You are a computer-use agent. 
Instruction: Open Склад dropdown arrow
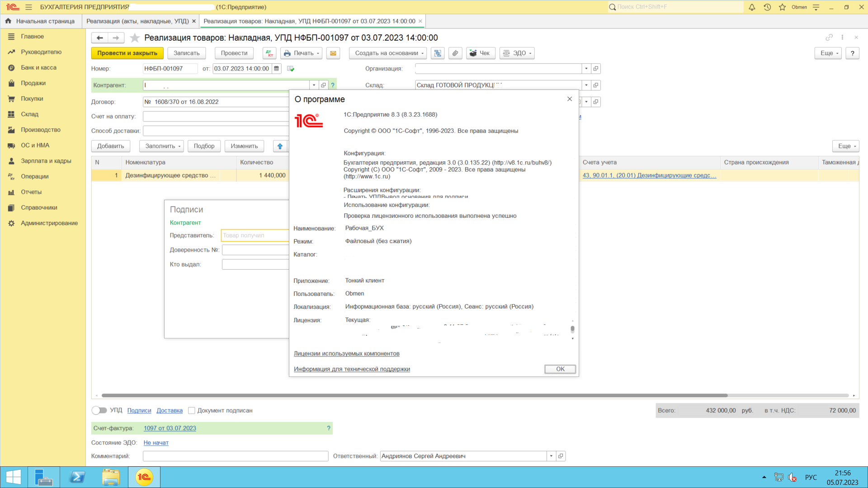586,85
